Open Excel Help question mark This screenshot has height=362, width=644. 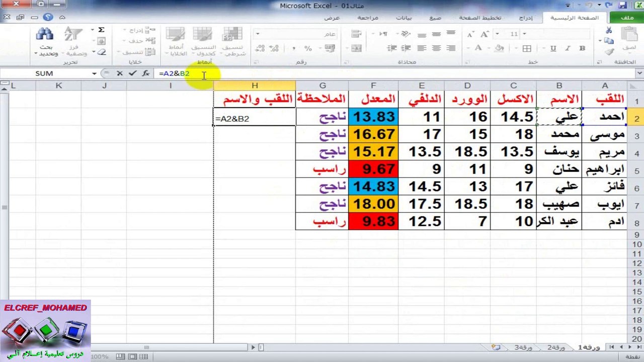(x=48, y=17)
